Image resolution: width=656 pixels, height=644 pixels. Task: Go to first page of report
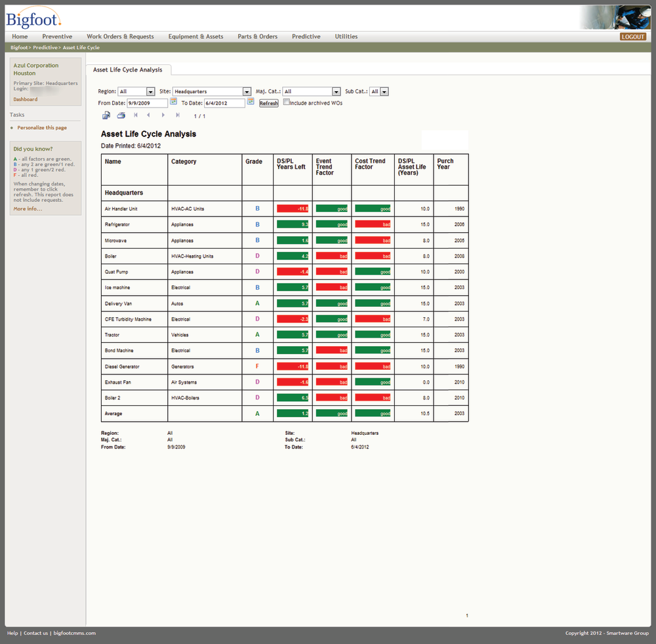[x=135, y=115]
